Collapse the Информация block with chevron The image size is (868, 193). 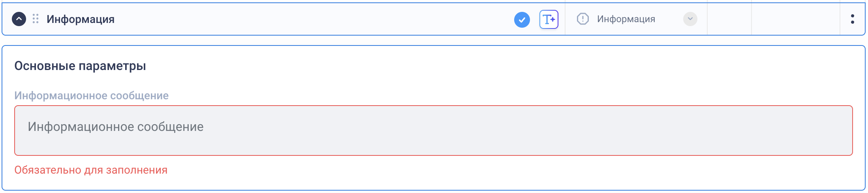(x=19, y=19)
